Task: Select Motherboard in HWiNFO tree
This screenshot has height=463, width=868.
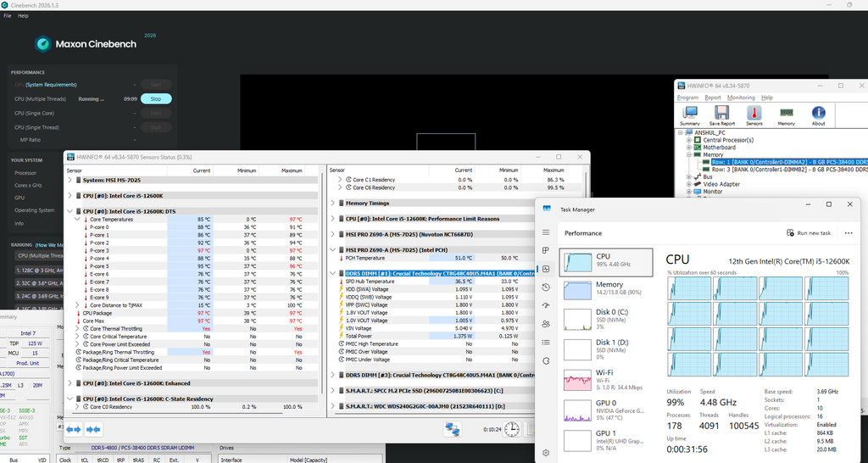Action: [719, 148]
